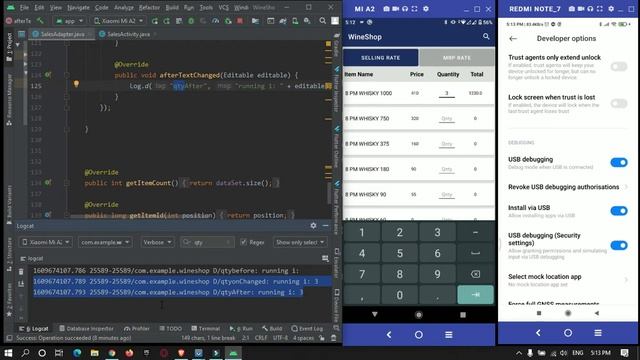Open MI A2 mirror settings gear
Image resolution: width=640 pixels, height=360 pixels.
coord(426,9)
